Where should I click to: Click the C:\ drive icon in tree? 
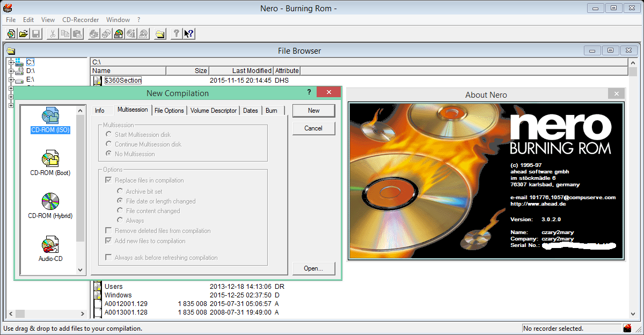click(x=19, y=62)
